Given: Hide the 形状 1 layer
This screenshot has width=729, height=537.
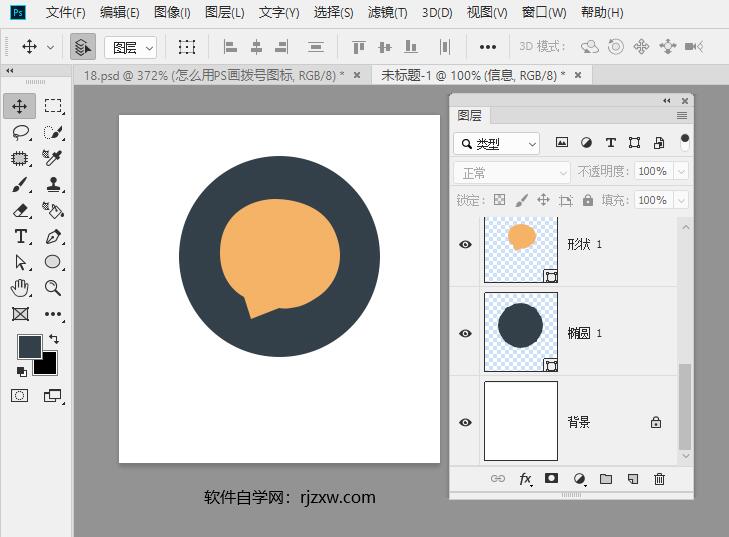Looking at the screenshot, I should [x=465, y=244].
